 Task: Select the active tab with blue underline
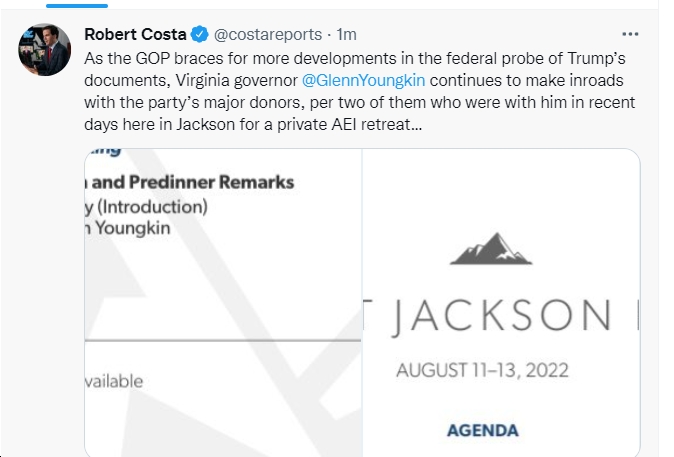point(77,6)
